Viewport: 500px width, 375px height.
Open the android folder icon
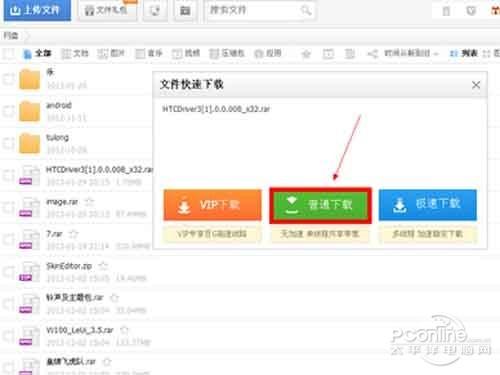coord(29,111)
